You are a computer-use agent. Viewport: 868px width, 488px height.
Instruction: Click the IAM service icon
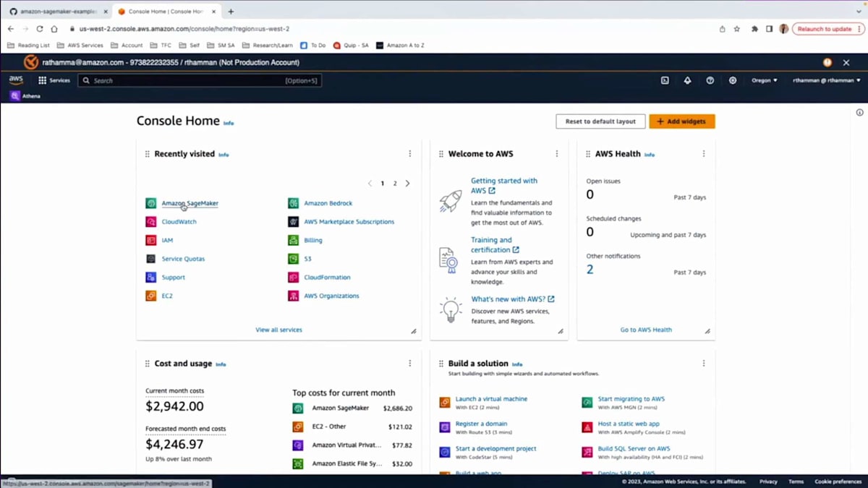[x=150, y=240]
